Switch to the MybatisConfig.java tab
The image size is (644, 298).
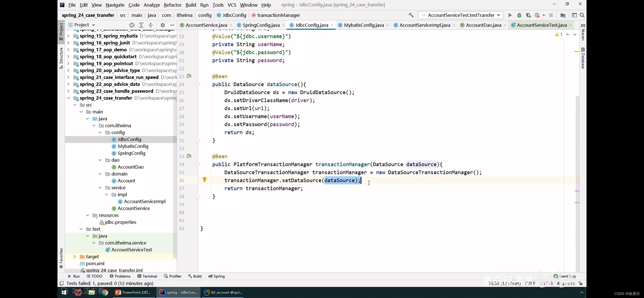(363, 25)
